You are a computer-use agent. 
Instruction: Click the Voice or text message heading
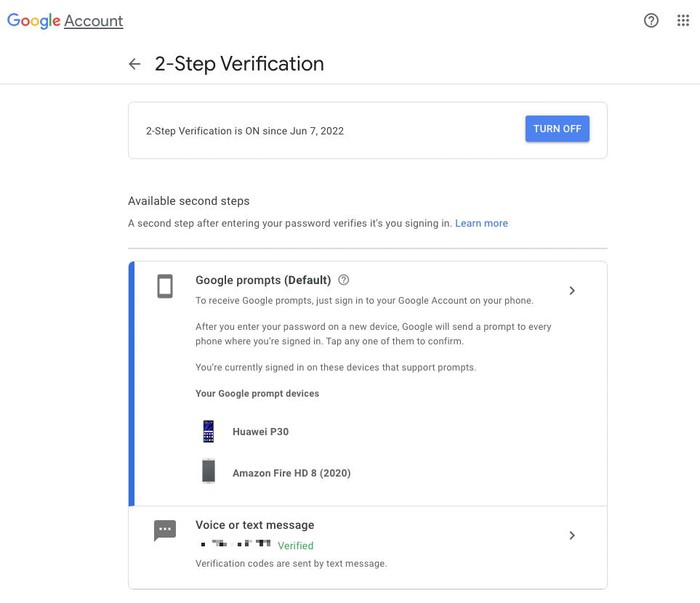[x=255, y=525]
